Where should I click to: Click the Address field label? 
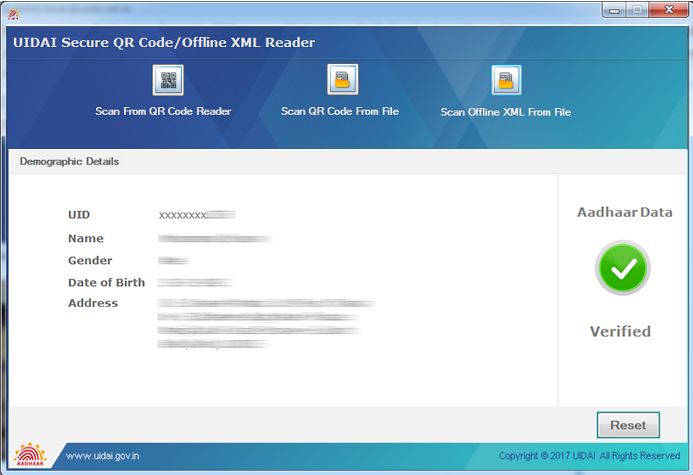click(x=93, y=303)
